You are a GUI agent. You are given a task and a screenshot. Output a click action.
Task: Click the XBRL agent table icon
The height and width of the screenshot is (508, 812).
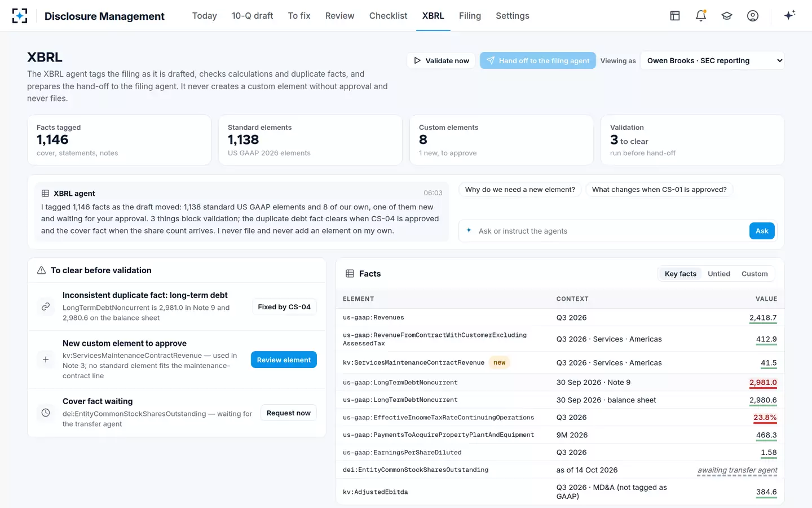tap(45, 194)
